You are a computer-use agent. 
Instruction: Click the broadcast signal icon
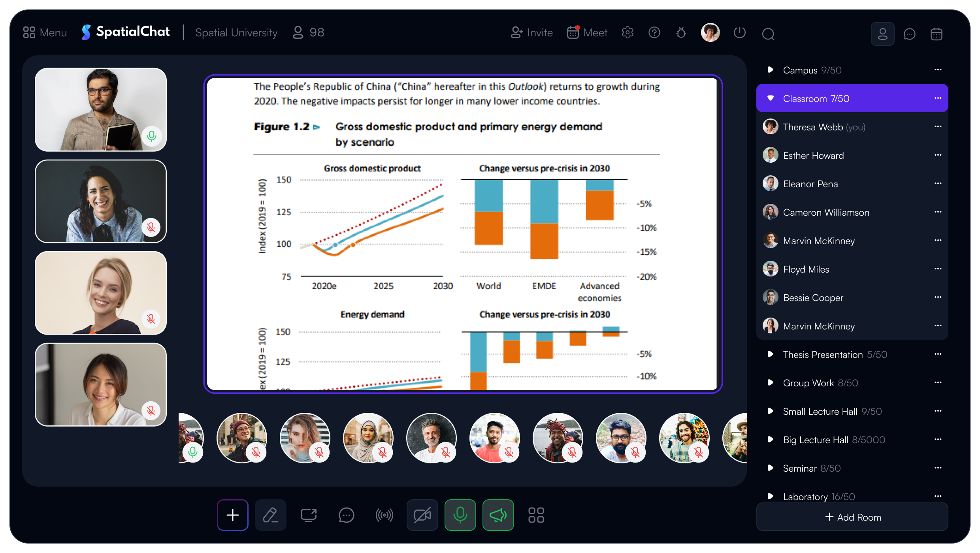pos(384,515)
